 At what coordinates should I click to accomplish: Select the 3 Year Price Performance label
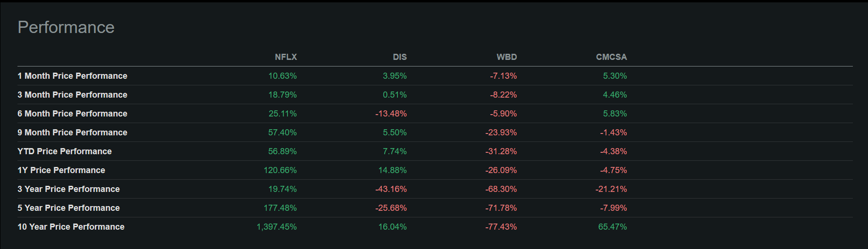68,189
